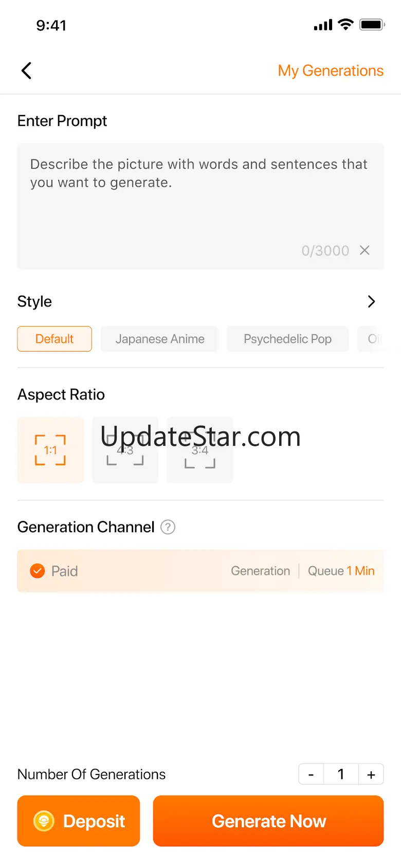The image size is (401, 868).
Task: Select the Default style
Action: [x=54, y=339]
